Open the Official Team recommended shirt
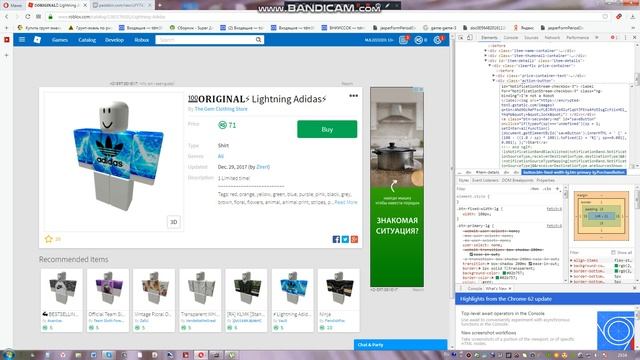The image size is (640, 360). 108,300
